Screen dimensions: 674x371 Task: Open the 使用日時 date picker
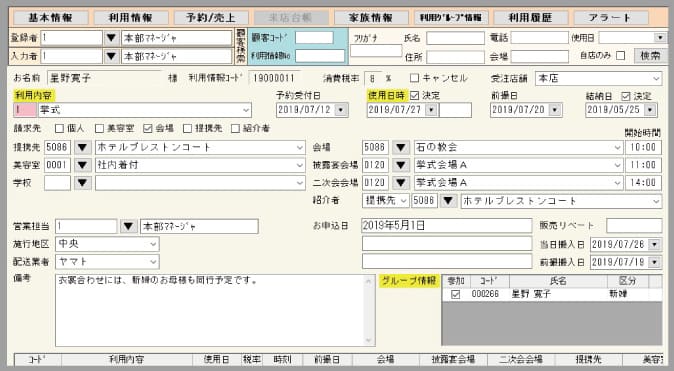(431, 110)
